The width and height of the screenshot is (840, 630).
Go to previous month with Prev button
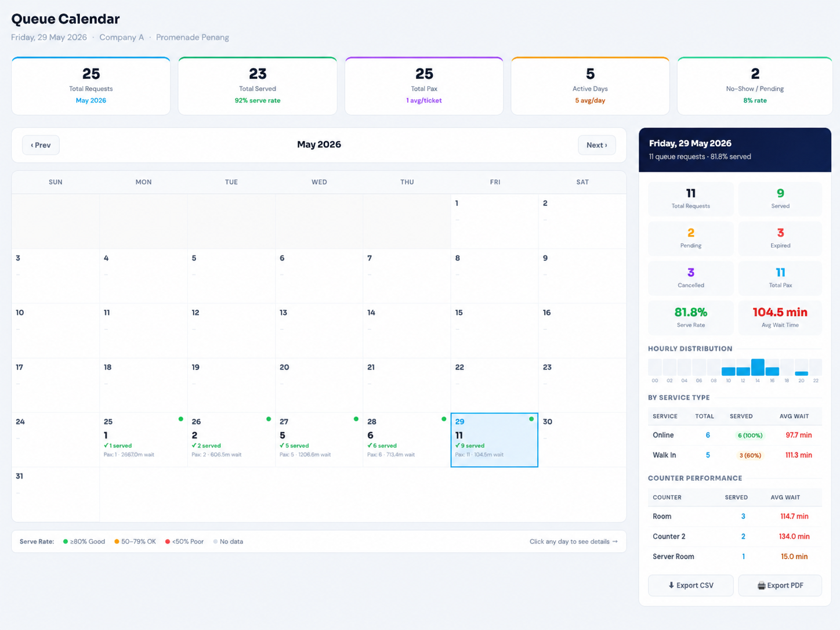click(x=41, y=145)
